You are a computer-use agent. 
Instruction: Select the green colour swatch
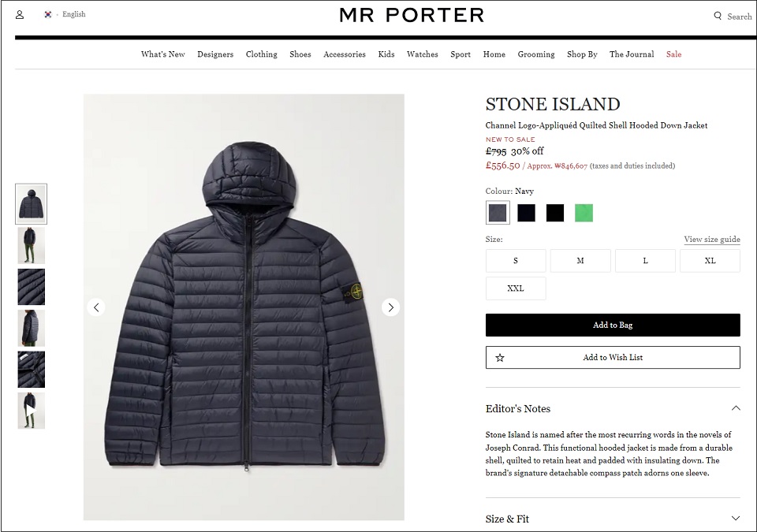pyautogui.click(x=584, y=213)
